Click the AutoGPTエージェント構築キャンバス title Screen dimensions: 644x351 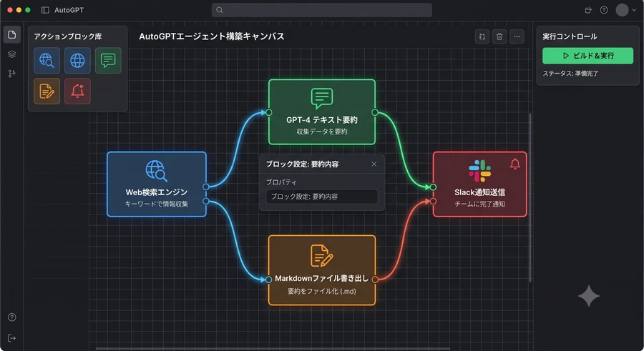(212, 36)
